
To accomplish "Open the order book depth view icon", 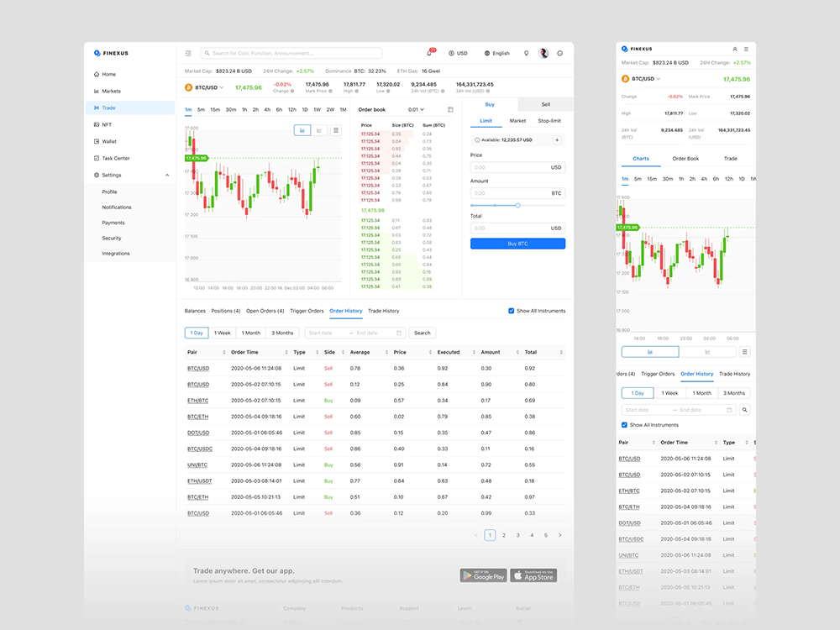I will (x=451, y=109).
